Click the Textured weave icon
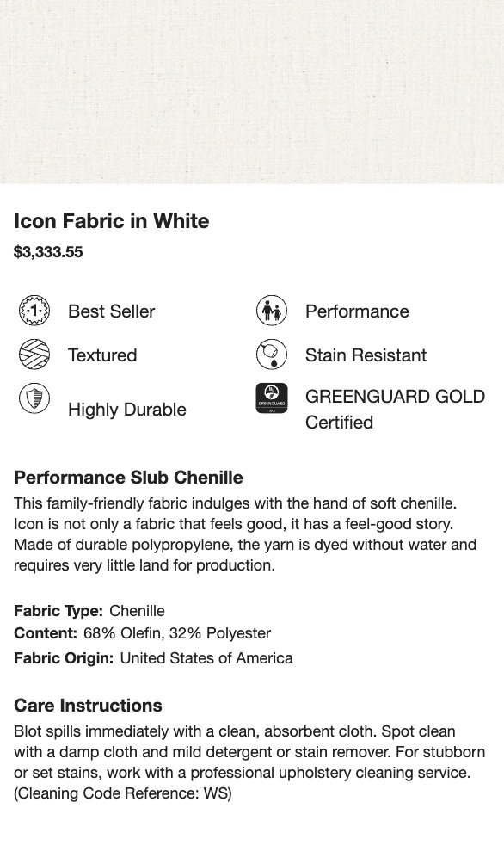This screenshot has height=845, width=504. (x=34, y=355)
